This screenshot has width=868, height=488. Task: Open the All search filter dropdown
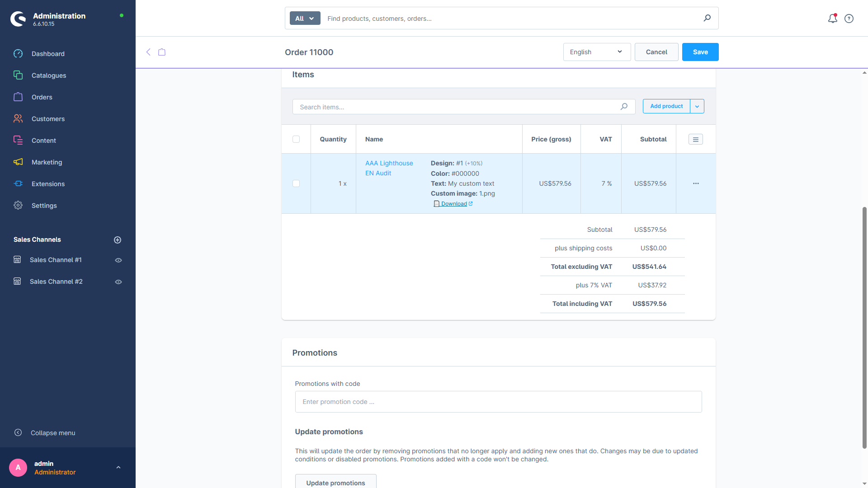(x=305, y=19)
